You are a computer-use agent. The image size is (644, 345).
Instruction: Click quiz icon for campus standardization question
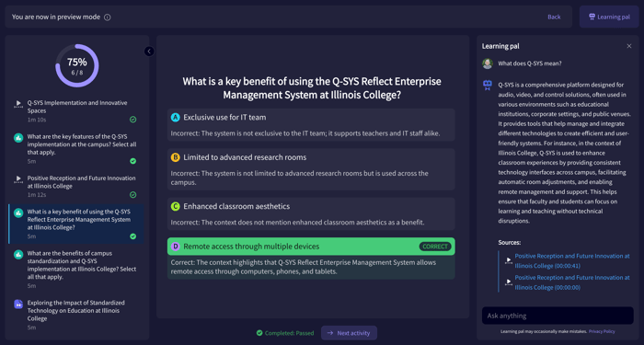(18, 255)
